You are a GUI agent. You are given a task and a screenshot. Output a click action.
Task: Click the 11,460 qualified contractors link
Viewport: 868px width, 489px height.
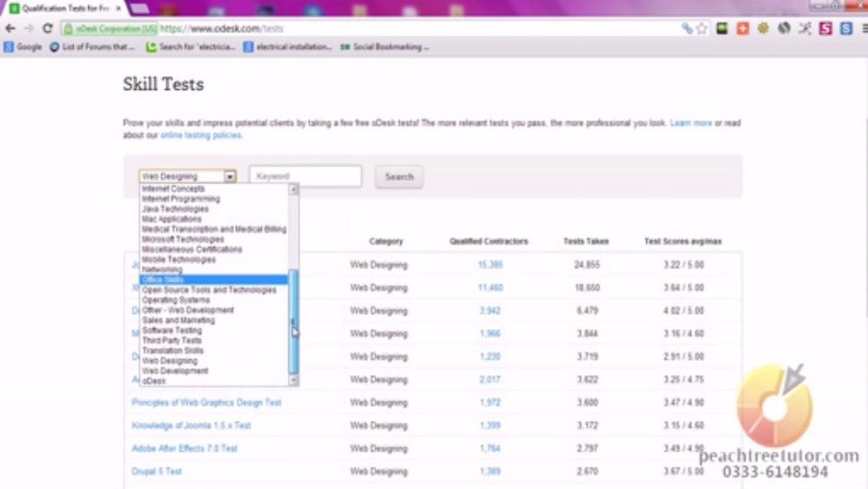(490, 288)
